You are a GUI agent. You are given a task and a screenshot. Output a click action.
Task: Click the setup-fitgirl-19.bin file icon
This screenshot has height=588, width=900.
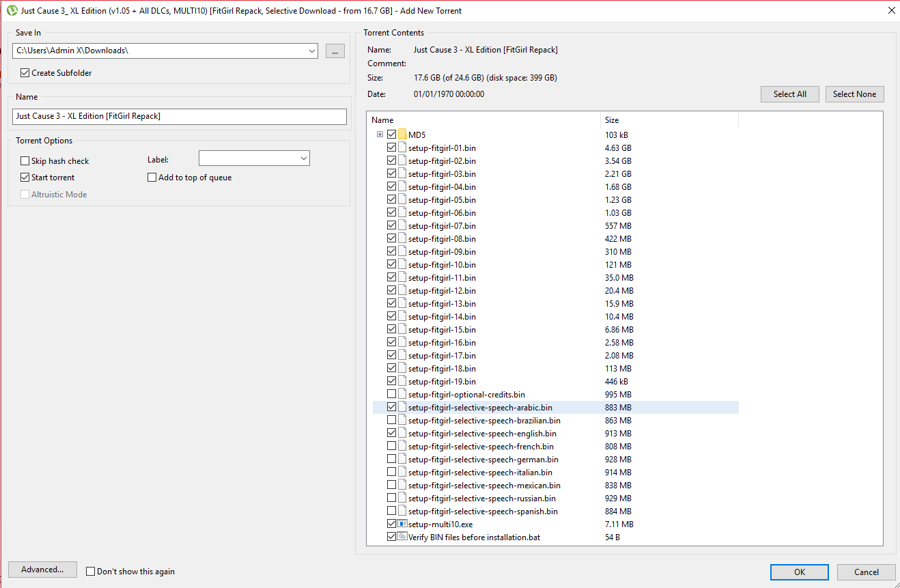(402, 381)
